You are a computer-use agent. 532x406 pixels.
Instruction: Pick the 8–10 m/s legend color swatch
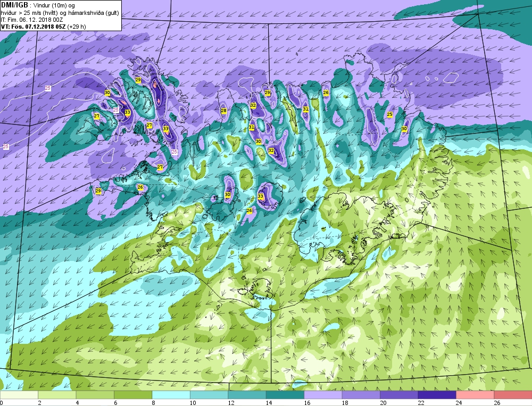171,395
